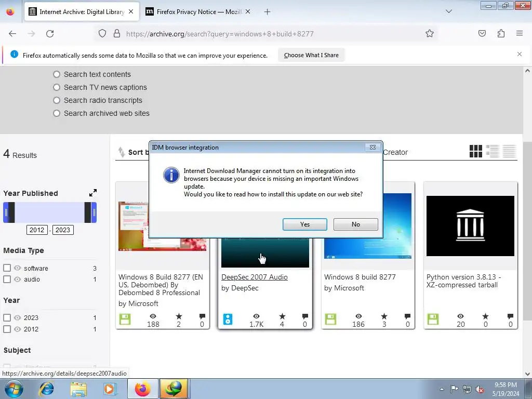
Task: Open DeepSec 2007 Audio link
Action: [x=255, y=277]
